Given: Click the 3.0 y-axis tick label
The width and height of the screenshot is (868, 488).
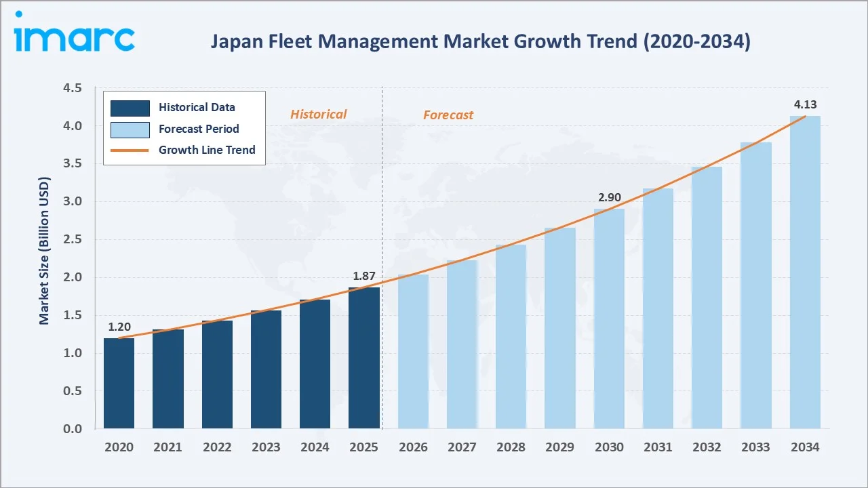Looking at the screenshot, I should tap(73, 202).
